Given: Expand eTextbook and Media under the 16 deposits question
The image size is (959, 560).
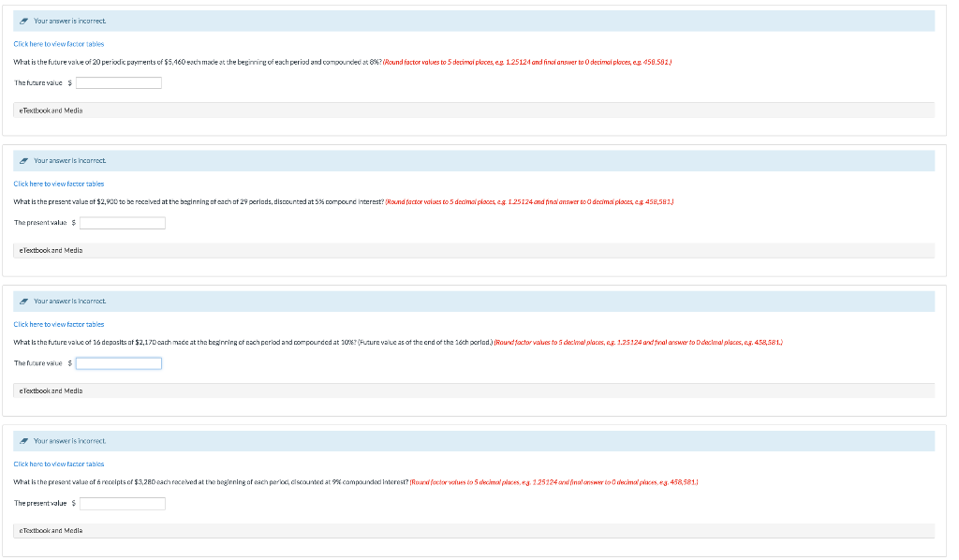Looking at the screenshot, I should tap(474, 391).
